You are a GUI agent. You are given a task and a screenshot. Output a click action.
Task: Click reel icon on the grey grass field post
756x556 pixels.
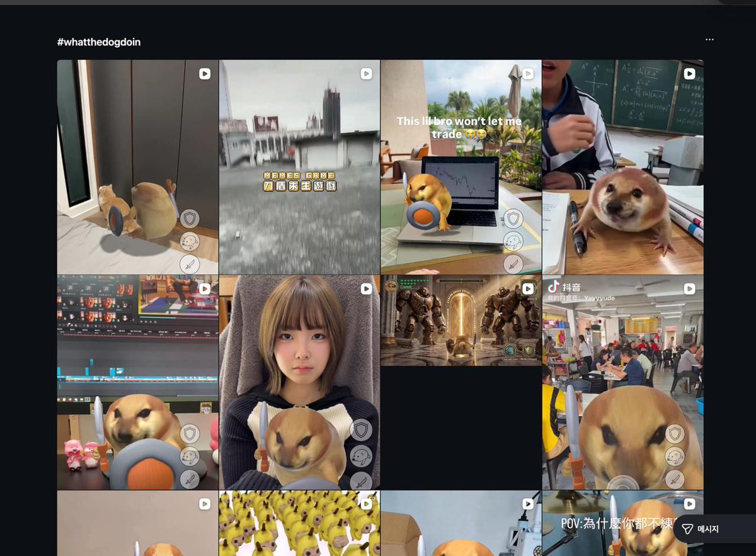coord(366,74)
